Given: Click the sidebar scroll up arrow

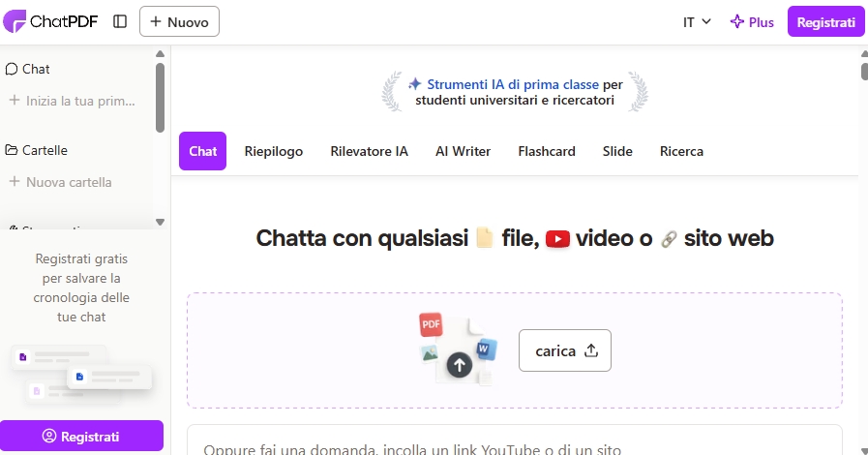Looking at the screenshot, I should (x=160, y=53).
